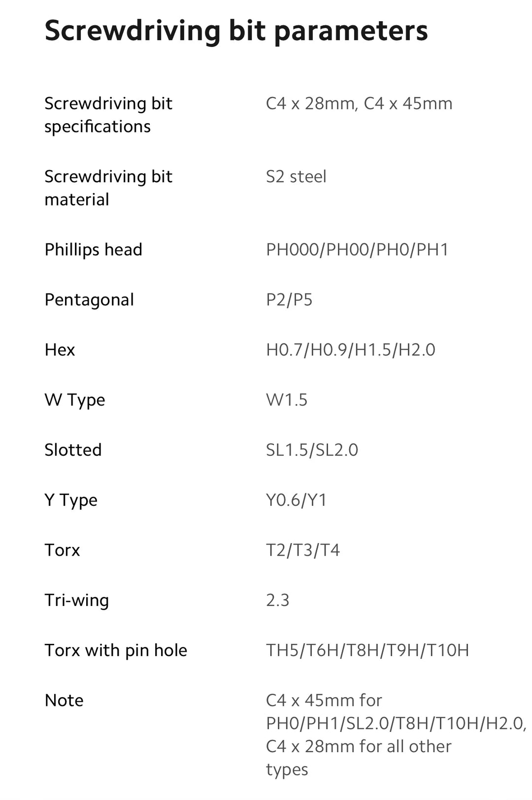This screenshot has height=800, width=532.
Task: Click the Phillips head label
Action: click(93, 249)
